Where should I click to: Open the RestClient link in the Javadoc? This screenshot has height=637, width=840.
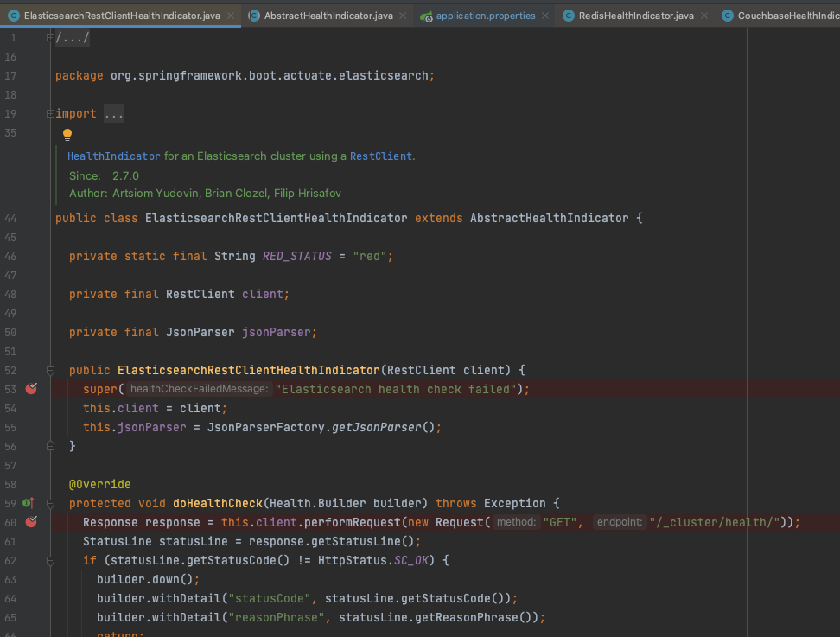click(380, 156)
